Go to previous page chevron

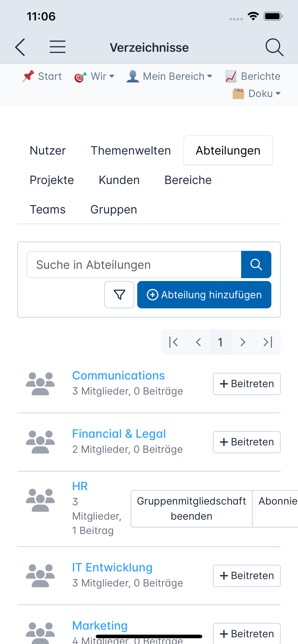pyautogui.click(x=198, y=342)
